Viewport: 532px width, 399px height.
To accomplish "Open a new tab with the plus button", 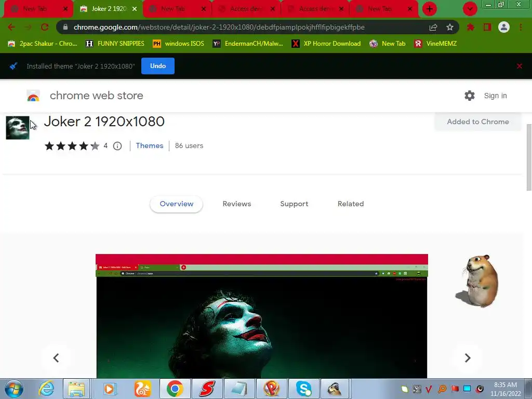I will [430, 9].
